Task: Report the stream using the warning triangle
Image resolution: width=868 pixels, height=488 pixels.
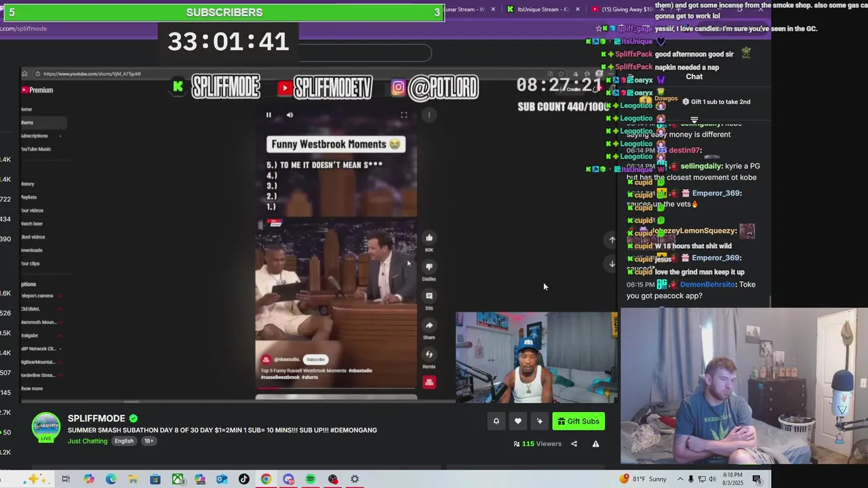Action: pos(595,444)
